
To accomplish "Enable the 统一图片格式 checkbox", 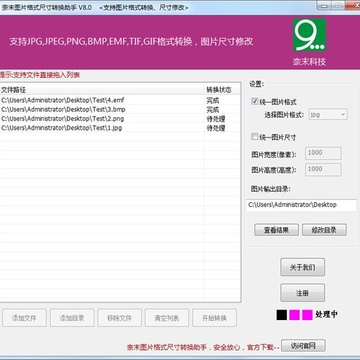I will [255, 102].
